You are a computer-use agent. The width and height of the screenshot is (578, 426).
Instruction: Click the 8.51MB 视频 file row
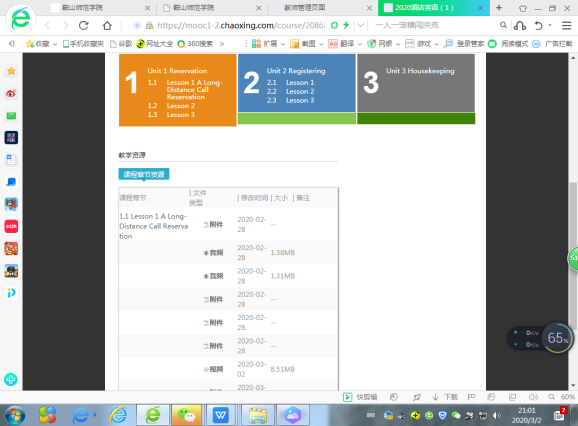(228, 369)
